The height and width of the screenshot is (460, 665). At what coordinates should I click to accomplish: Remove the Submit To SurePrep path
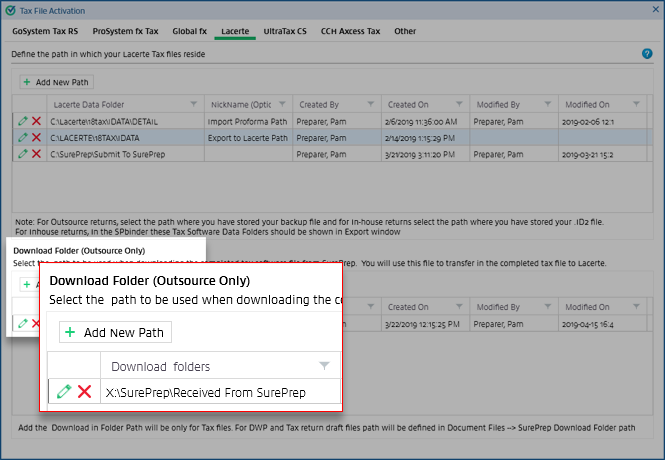(36, 154)
